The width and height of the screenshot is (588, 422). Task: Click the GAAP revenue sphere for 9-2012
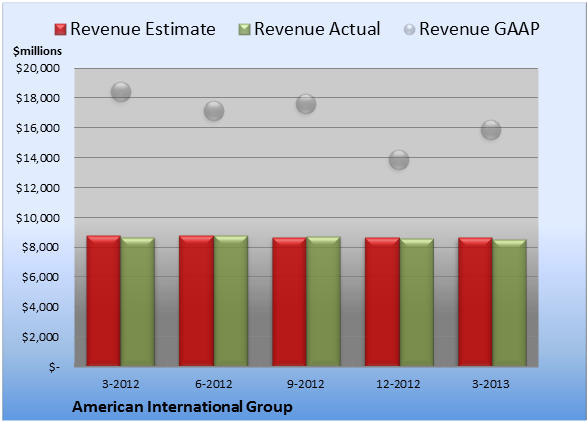click(x=306, y=104)
